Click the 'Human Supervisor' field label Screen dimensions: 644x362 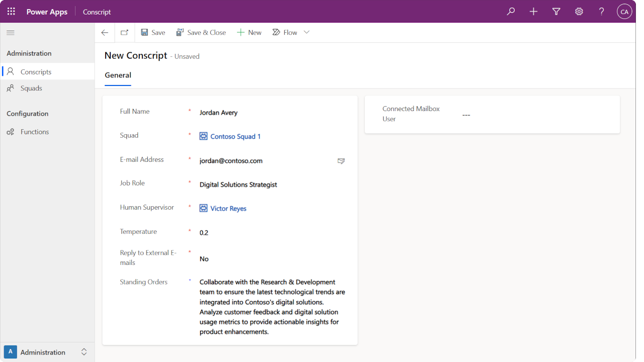tap(147, 207)
